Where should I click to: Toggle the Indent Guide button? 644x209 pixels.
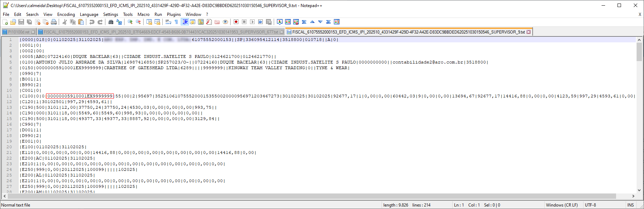click(x=185, y=22)
